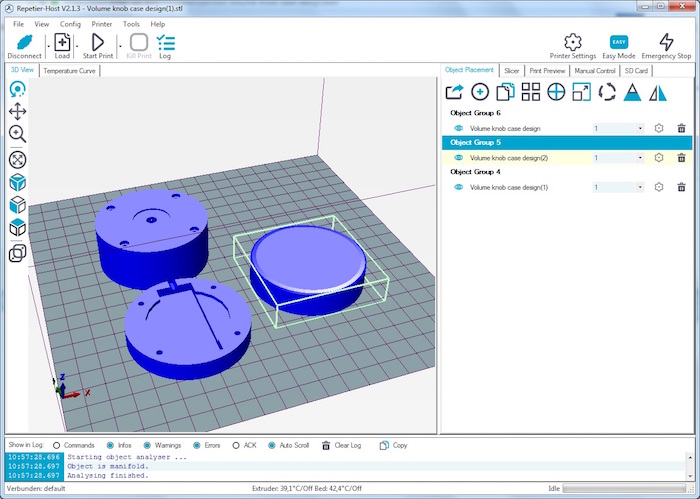Select the Move viewpoint arrows tool

pos(17,112)
